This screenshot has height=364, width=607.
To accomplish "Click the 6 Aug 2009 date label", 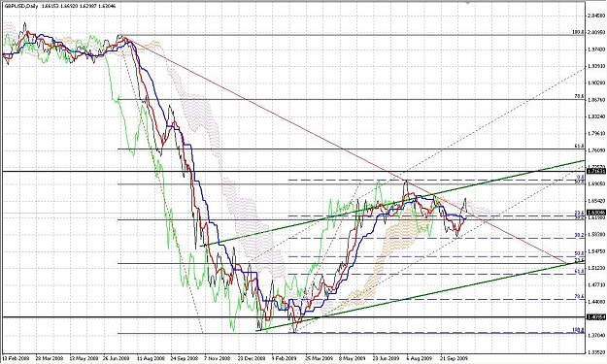I will coord(420,358).
